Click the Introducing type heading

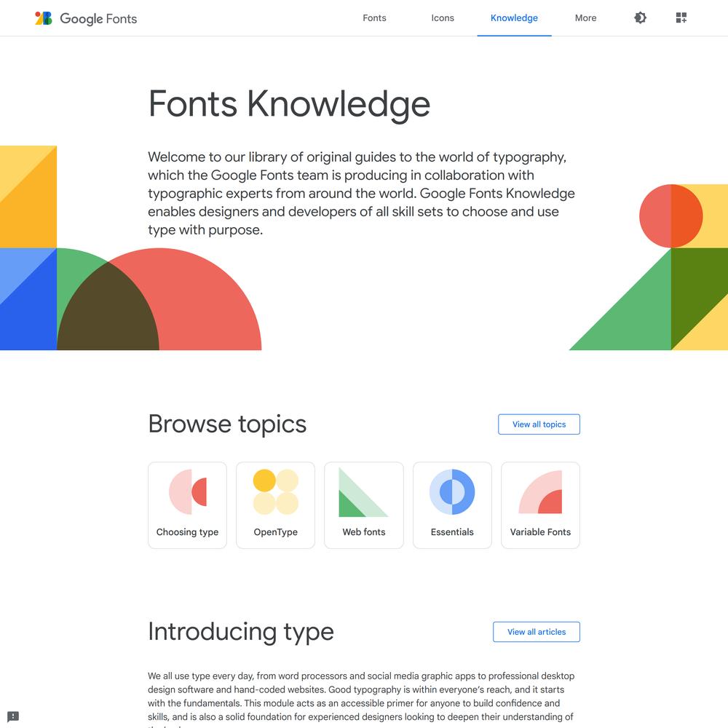point(241,632)
